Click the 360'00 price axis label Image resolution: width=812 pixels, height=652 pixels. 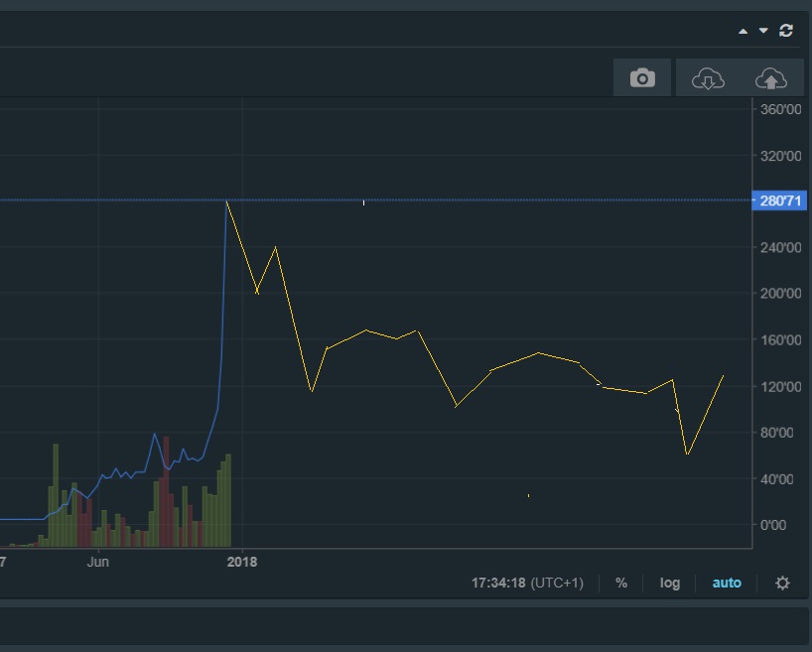[779, 109]
